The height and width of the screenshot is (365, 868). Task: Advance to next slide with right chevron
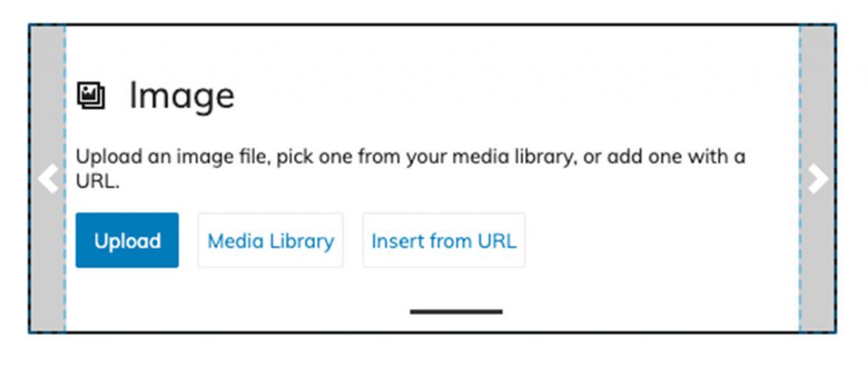tap(818, 179)
